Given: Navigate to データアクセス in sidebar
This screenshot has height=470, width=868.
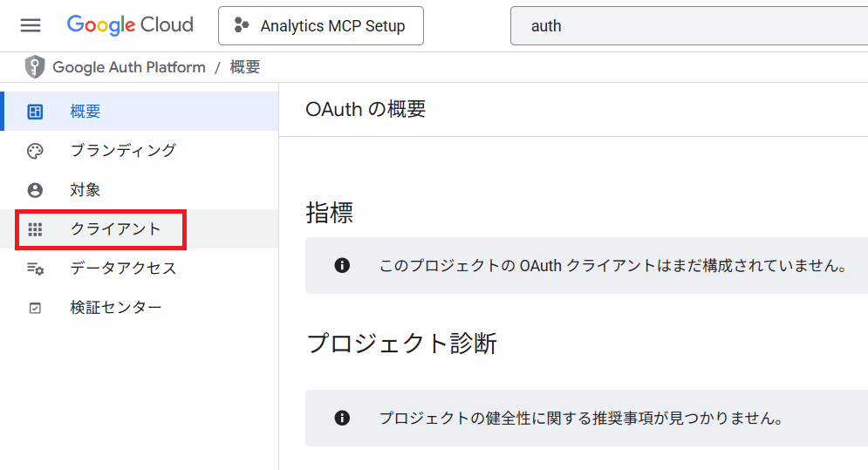Looking at the screenshot, I should [123, 269].
